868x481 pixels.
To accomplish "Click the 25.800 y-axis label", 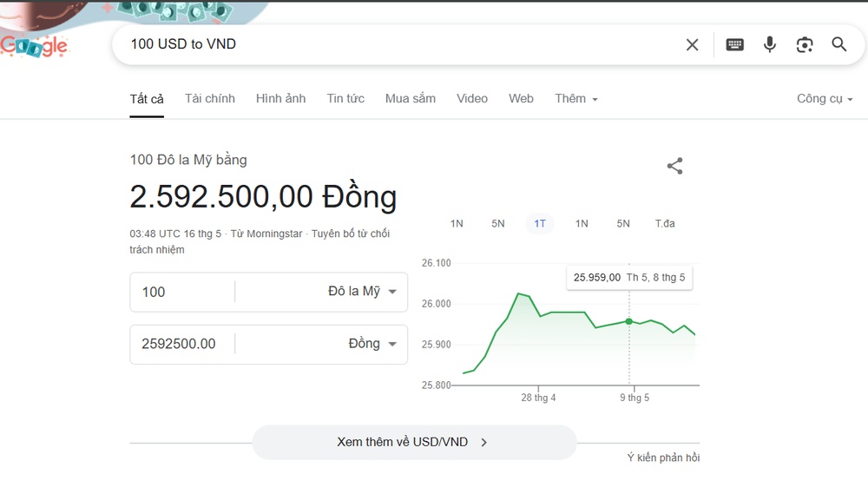I will [x=437, y=385].
